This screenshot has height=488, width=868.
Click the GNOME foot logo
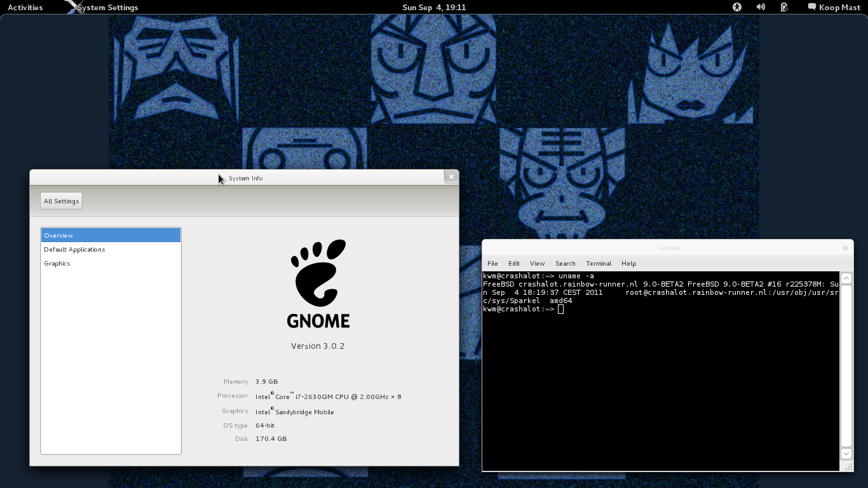tap(318, 283)
